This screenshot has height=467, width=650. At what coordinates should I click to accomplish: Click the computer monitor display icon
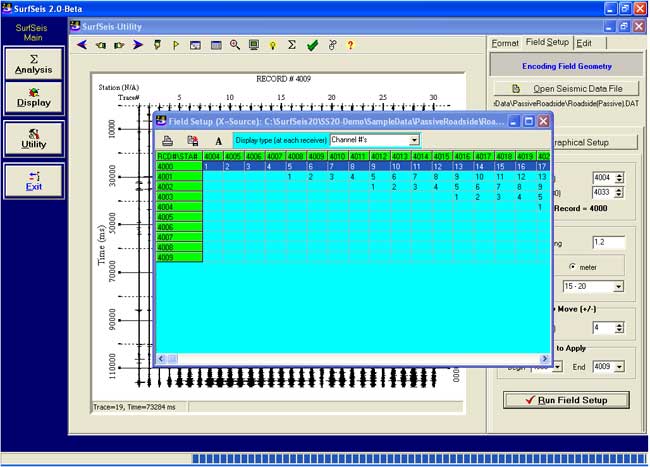(x=254, y=45)
